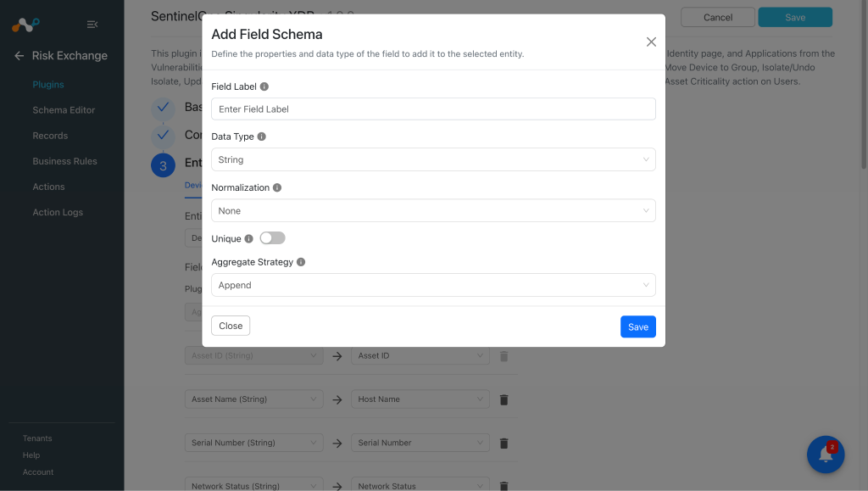The height and width of the screenshot is (491, 868).
Task: Delete the Host Name mapping row
Action: [x=504, y=399]
